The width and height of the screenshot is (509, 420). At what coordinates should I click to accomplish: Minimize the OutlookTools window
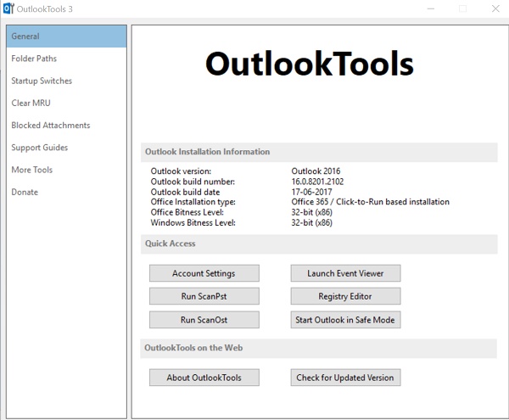tap(431, 8)
